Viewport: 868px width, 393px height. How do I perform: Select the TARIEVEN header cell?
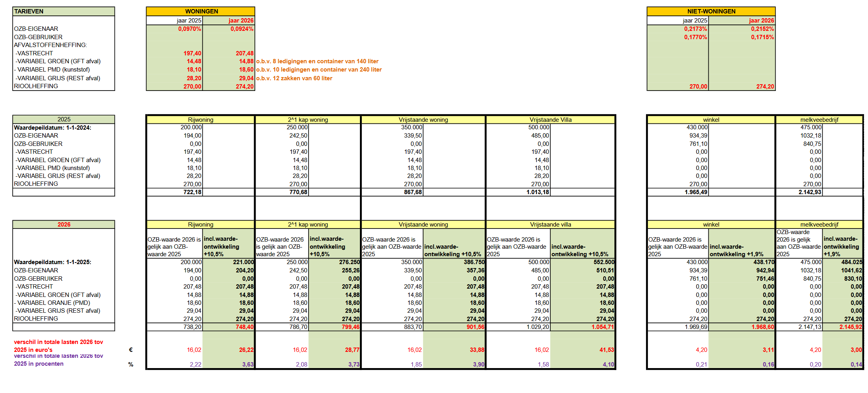pos(63,11)
